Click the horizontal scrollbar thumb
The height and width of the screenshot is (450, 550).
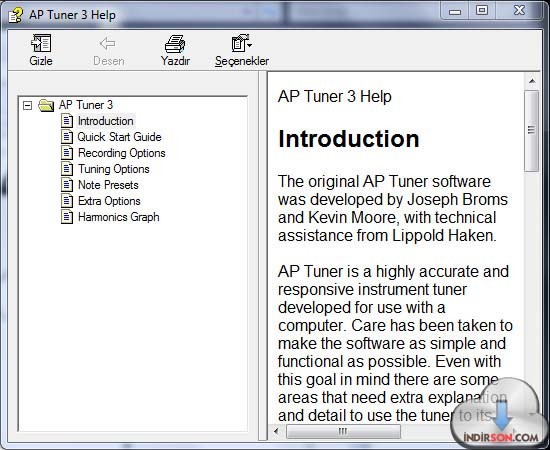pyautogui.click(x=343, y=431)
